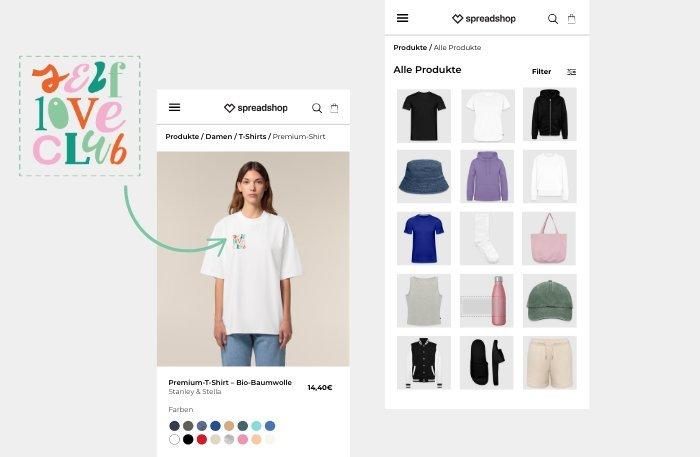Open hamburger menu in Alle Produkte shop
This screenshot has width=700, height=457.
403,18
